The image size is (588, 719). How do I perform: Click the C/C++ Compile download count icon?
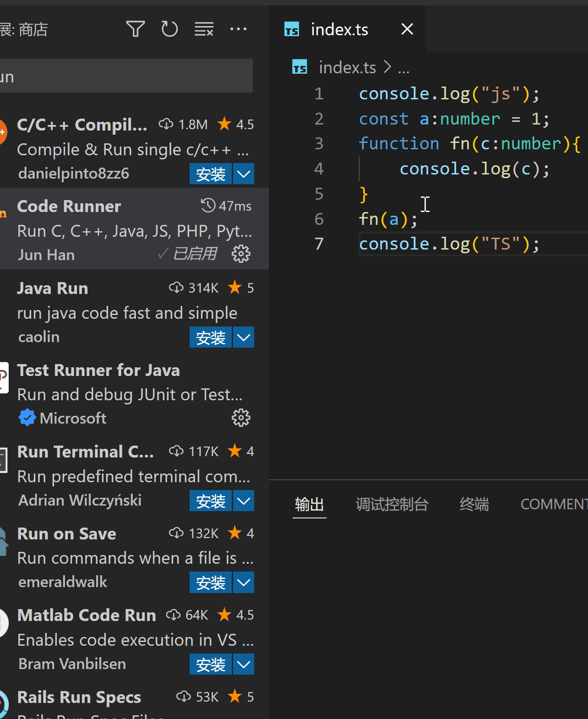[x=166, y=124]
